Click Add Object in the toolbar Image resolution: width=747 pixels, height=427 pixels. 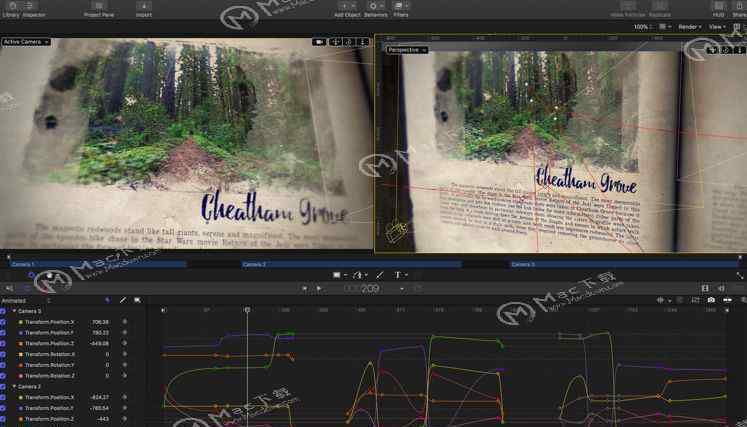click(347, 9)
